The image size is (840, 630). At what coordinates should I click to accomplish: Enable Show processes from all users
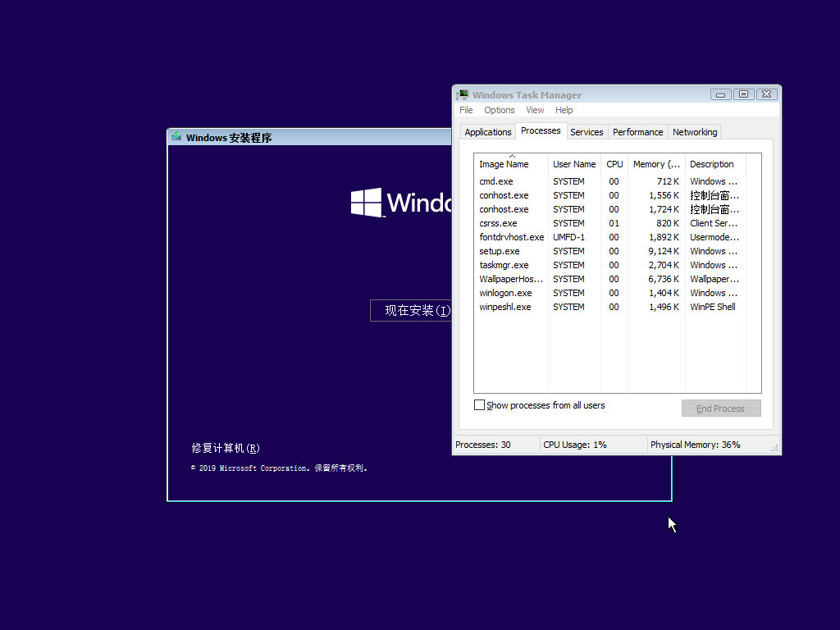[x=479, y=405]
